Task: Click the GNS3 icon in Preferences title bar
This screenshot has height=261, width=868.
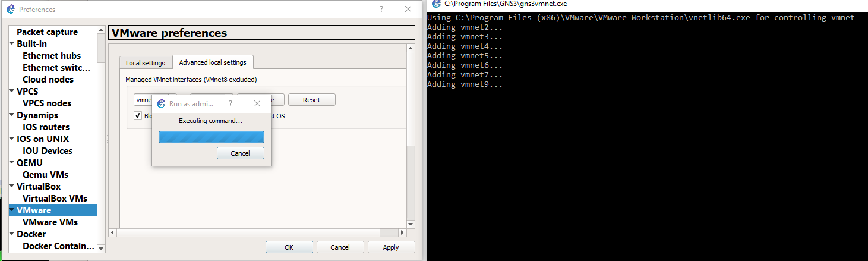Action: point(10,10)
